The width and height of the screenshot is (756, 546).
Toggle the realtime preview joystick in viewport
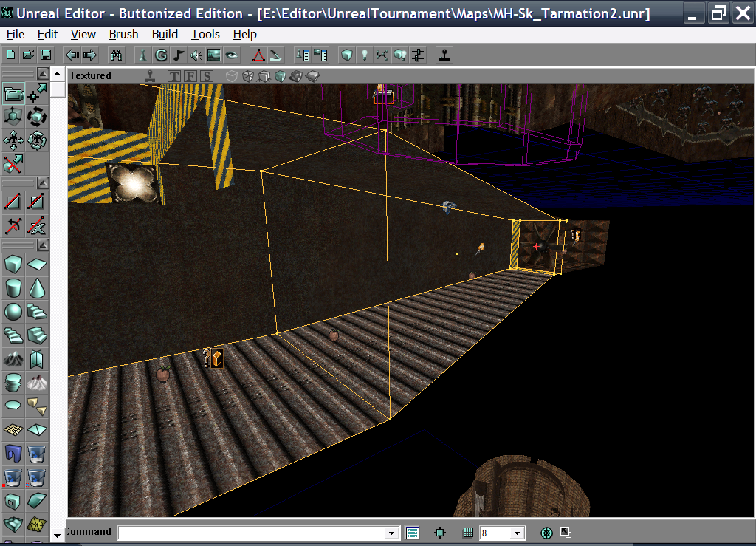(150, 75)
